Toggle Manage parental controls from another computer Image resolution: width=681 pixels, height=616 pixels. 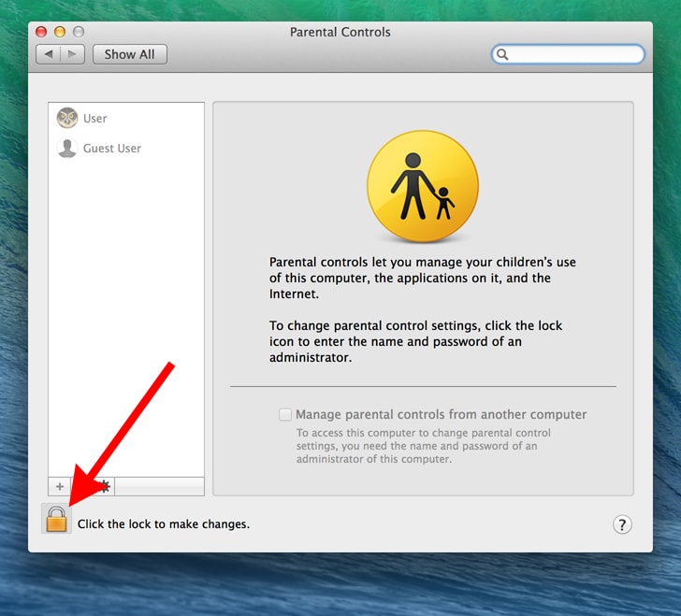click(285, 414)
